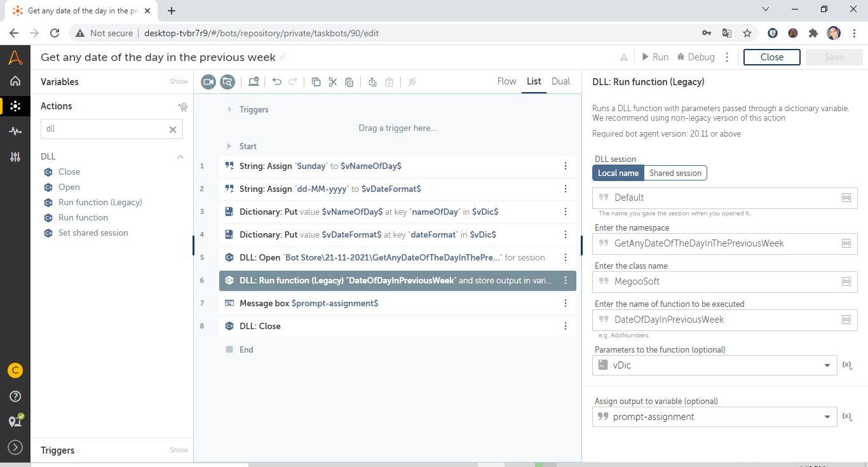Open the vDic parameters dropdown
Image resolution: width=868 pixels, height=467 pixels.
[x=827, y=365]
